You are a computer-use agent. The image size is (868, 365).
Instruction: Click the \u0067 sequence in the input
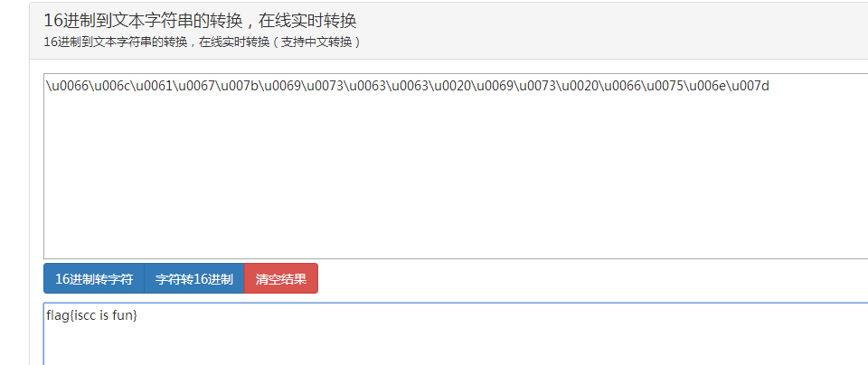(x=195, y=86)
